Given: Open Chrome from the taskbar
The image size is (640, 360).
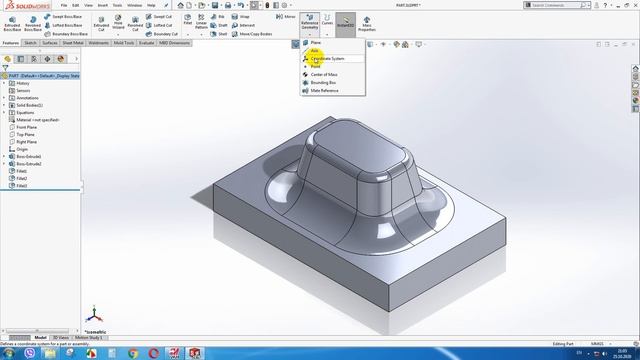Looking at the screenshot, I should point(133,353).
